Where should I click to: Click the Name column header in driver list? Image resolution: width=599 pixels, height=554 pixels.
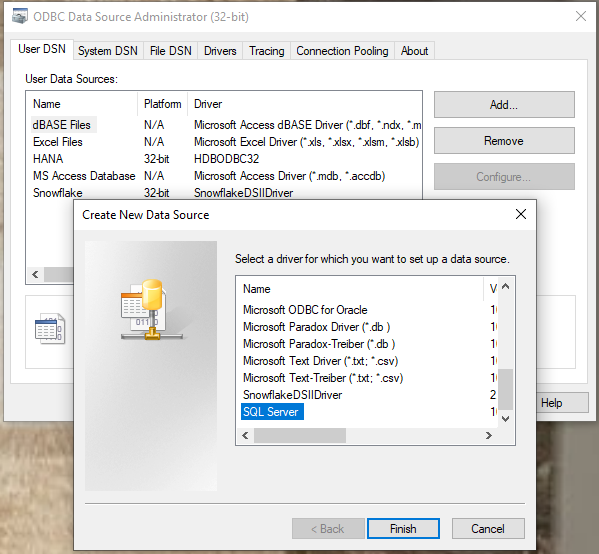pos(360,289)
